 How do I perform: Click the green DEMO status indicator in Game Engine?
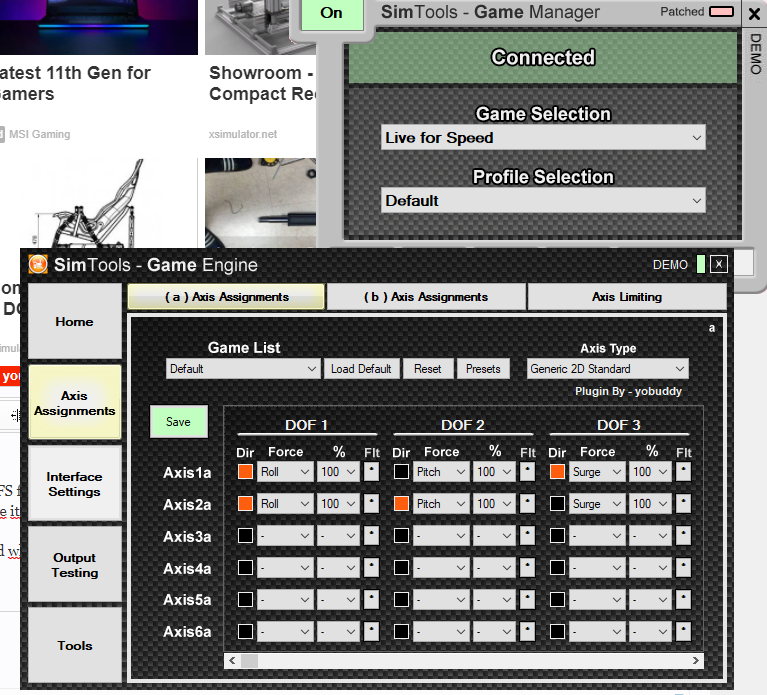(700, 265)
